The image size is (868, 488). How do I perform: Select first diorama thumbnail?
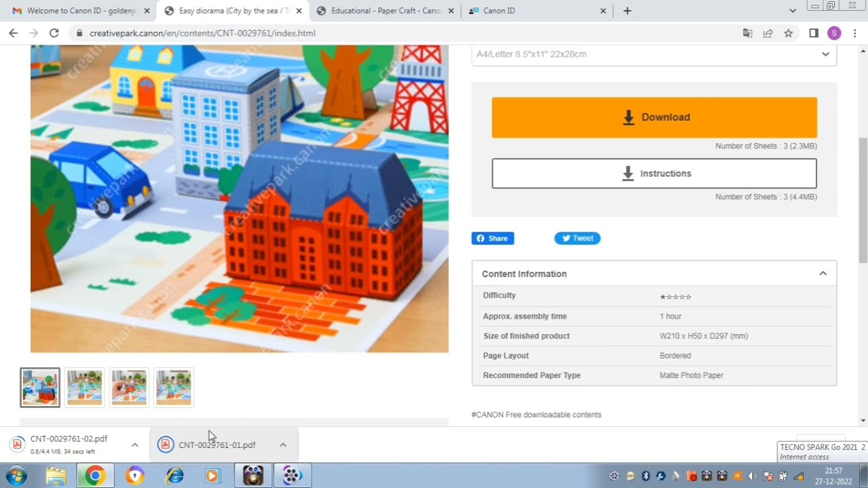tap(40, 388)
